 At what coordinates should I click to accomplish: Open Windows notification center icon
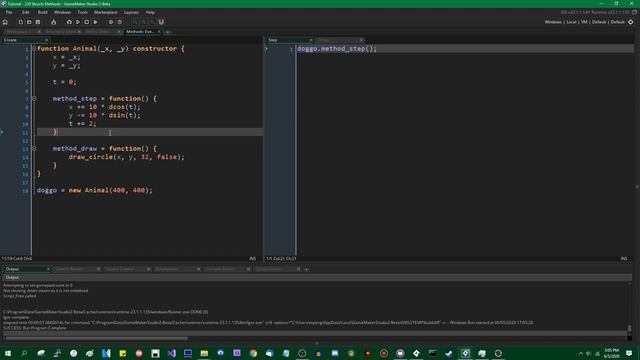click(x=629, y=353)
